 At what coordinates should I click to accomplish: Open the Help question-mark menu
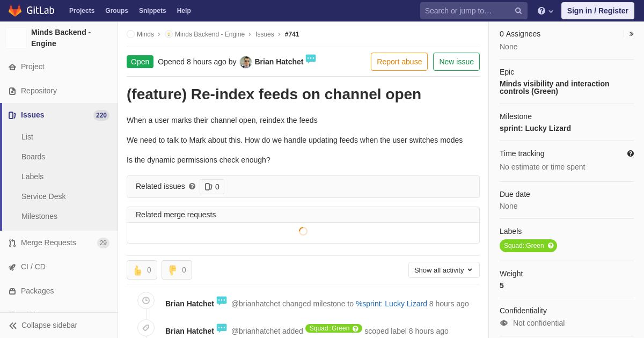click(545, 11)
